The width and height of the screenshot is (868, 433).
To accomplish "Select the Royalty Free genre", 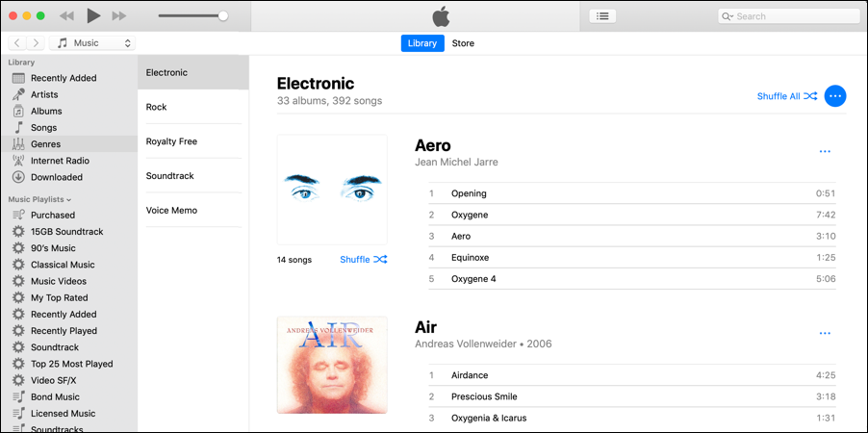I will click(x=193, y=141).
